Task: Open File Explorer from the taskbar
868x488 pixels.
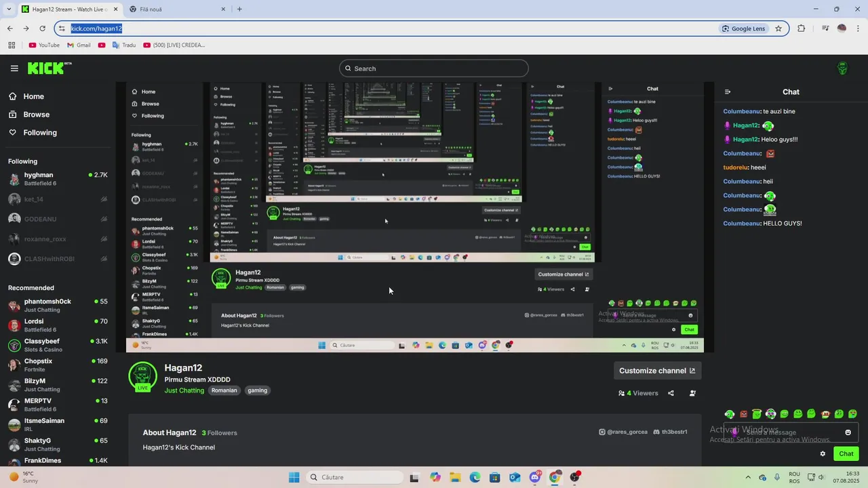Action: click(x=455, y=477)
